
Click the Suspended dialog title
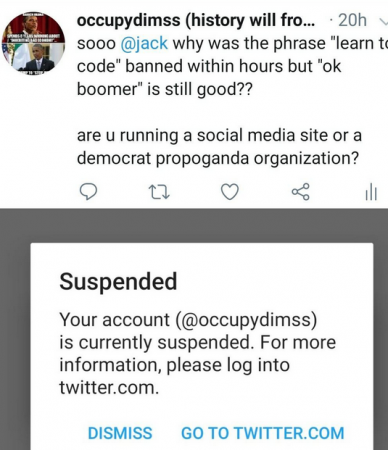tap(118, 282)
